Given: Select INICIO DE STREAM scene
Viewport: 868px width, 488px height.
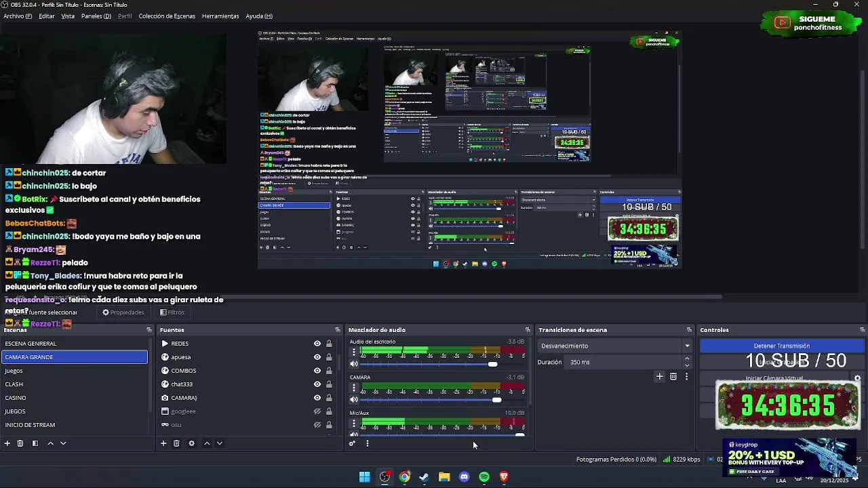Looking at the screenshot, I should click(x=75, y=425).
